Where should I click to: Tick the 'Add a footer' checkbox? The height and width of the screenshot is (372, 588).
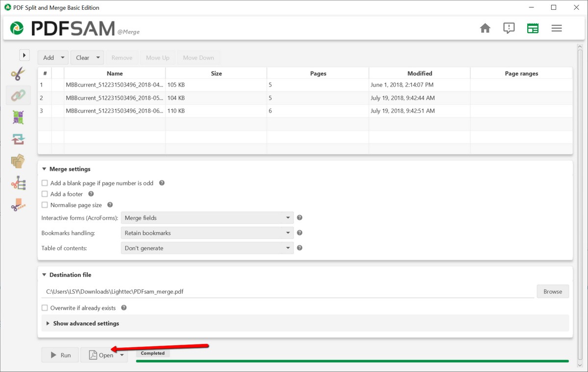click(x=45, y=194)
